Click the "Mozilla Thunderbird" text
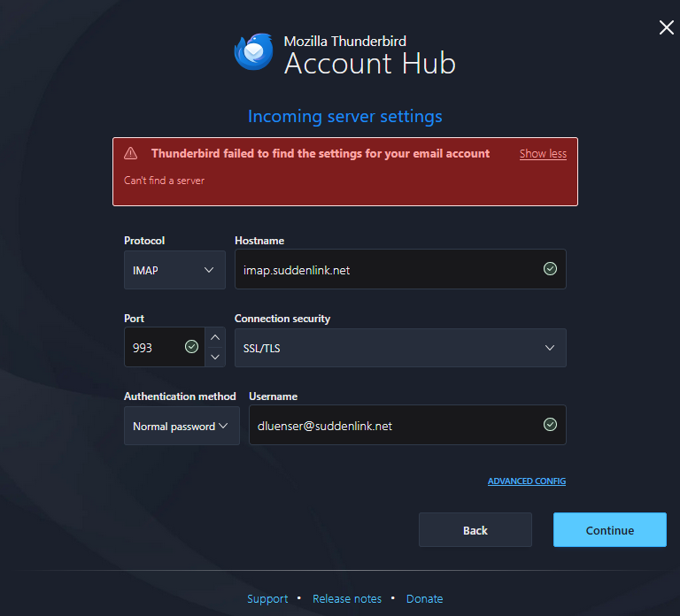 point(344,42)
